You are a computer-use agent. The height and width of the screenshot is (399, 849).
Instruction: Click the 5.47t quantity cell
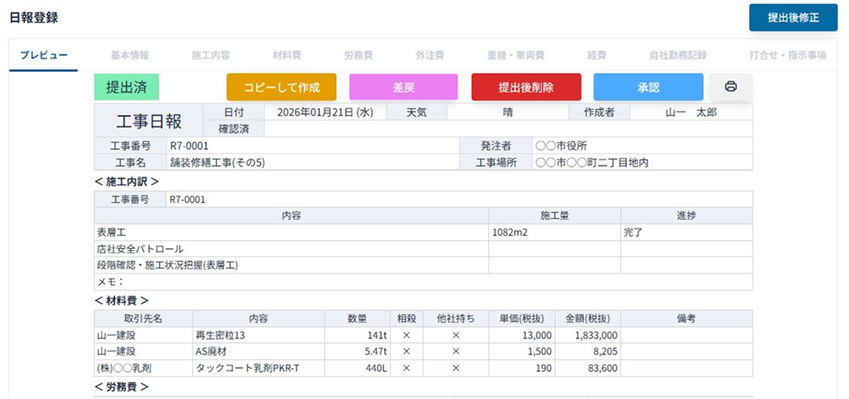click(357, 352)
